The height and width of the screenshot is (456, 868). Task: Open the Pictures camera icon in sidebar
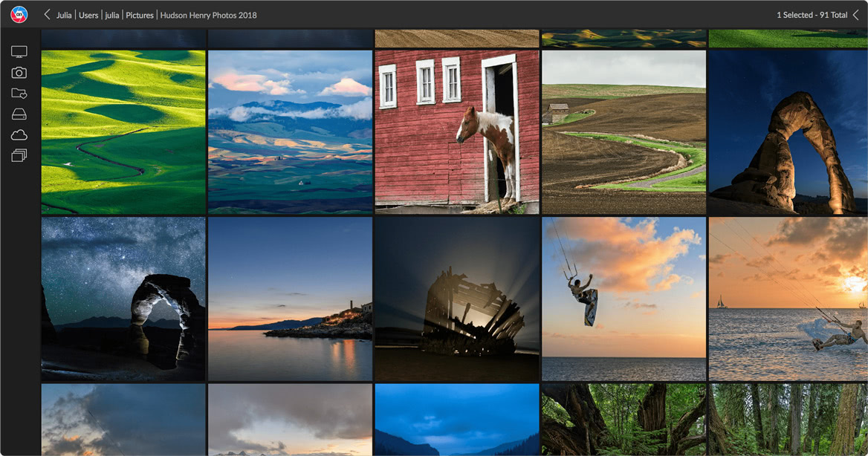19,73
